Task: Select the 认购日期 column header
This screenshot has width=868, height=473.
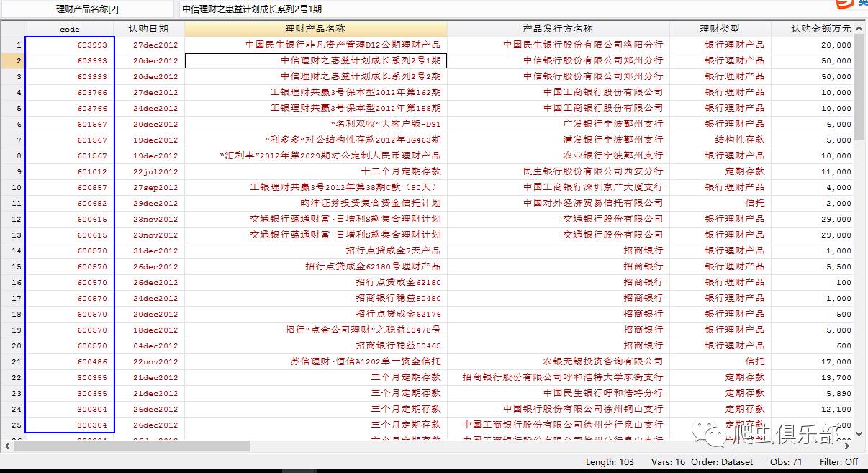Action: pos(149,29)
